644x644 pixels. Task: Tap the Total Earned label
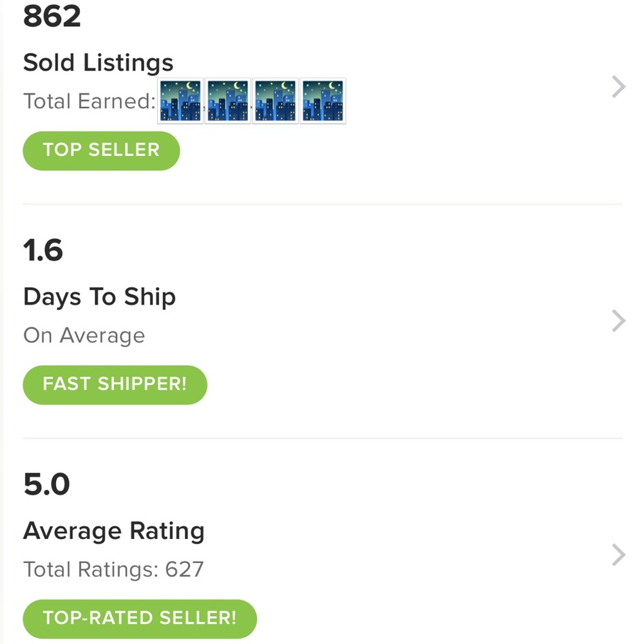[x=89, y=102]
